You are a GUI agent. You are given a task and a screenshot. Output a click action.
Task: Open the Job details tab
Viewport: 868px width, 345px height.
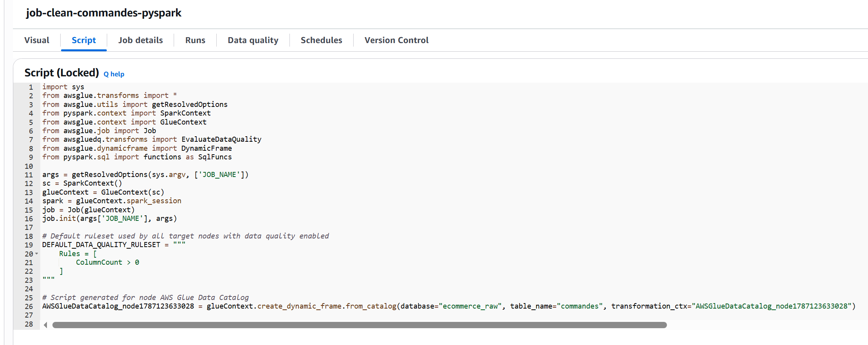coord(140,40)
